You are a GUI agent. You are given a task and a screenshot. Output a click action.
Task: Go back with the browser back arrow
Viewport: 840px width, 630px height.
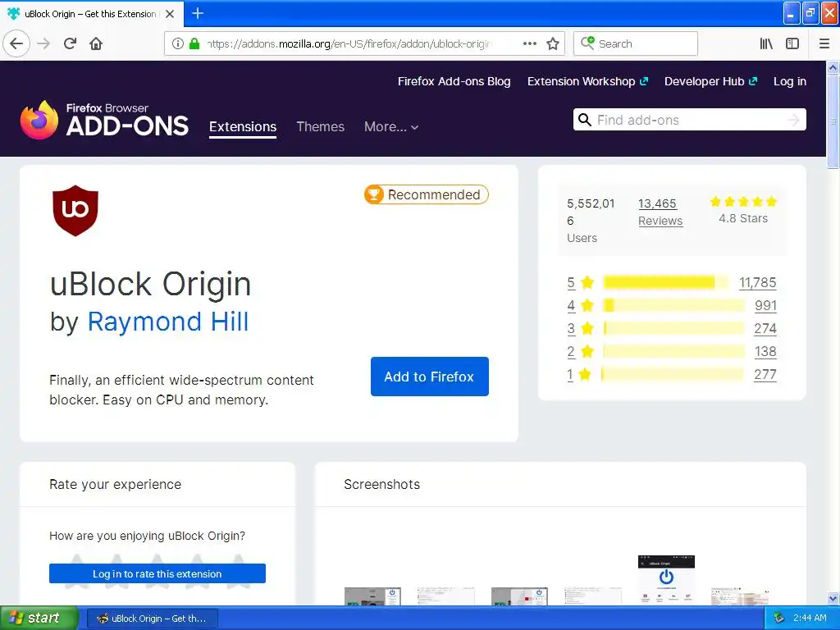pyautogui.click(x=16, y=43)
